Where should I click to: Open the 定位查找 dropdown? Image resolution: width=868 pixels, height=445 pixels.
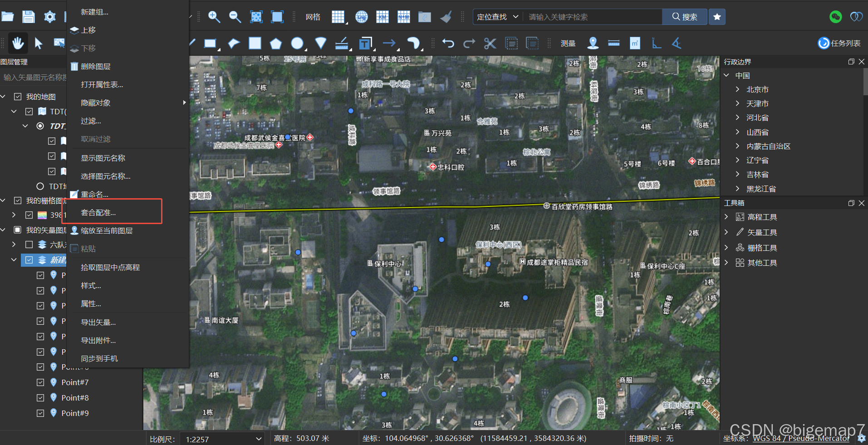coord(498,17)
